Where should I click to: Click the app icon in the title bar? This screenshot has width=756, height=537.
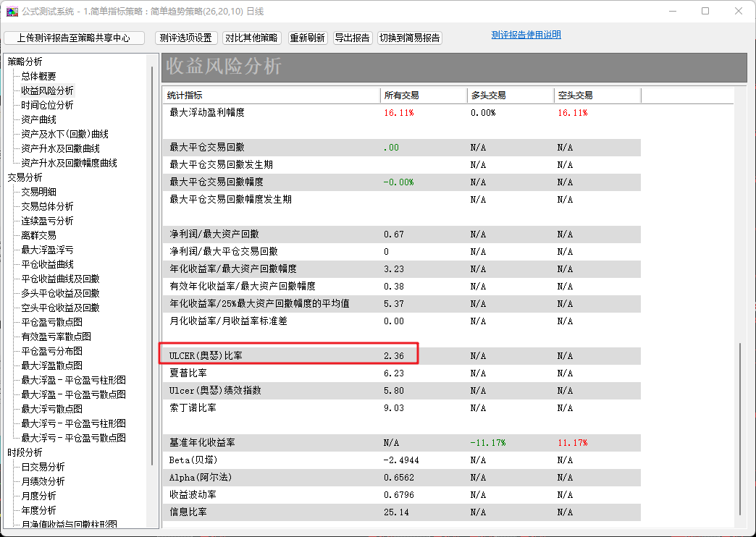pos(12,12)
